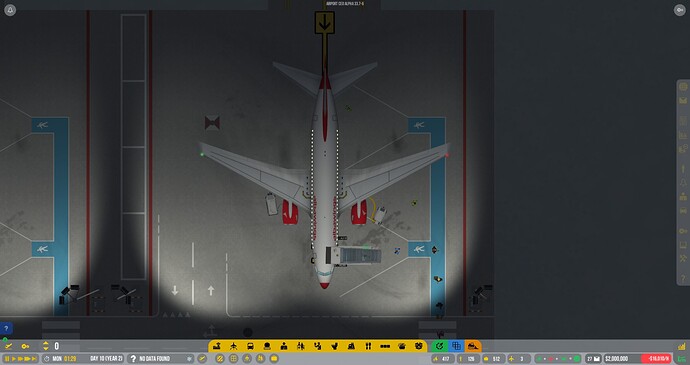Click the red negative income indicator
The width and height of the screenshot is (690, 365).
(x=656, y=359)
